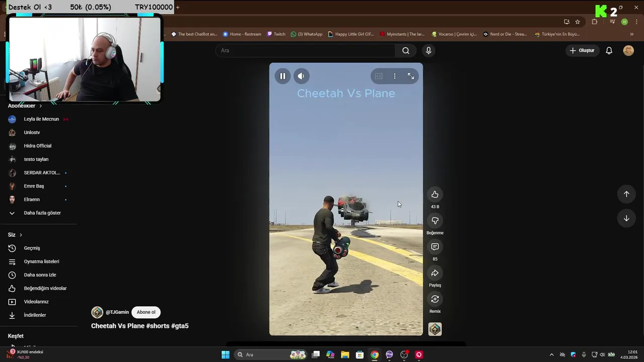Open the Windows Start menu
644x362 pixels.
click(x=225, y=355)
